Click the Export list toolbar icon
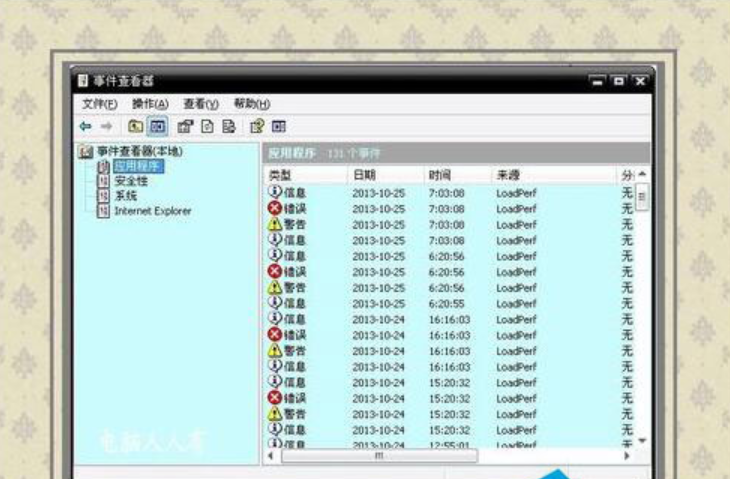Screen dimensions: 730x479 (229, 126)
